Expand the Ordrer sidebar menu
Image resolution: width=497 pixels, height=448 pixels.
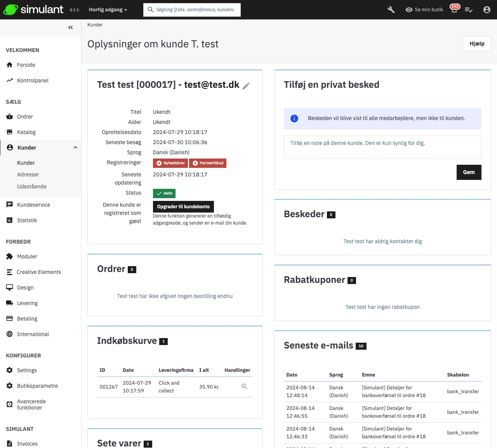coord(25,117)
